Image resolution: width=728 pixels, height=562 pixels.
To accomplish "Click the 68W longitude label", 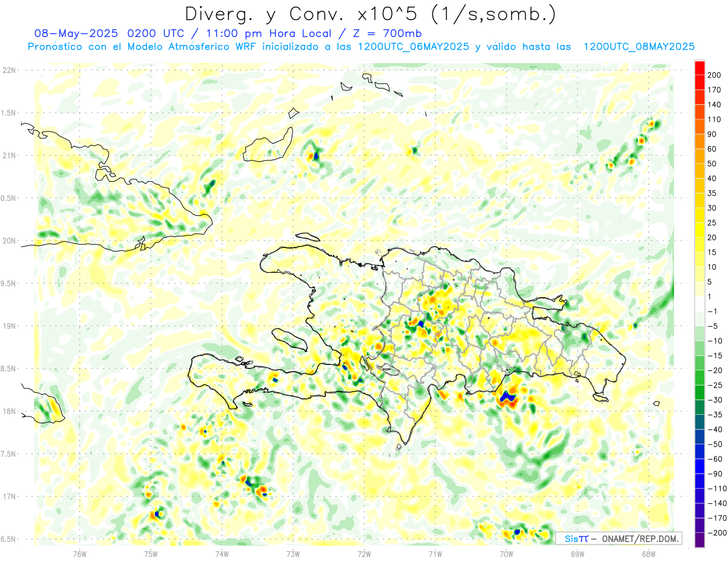I will 649,553.
